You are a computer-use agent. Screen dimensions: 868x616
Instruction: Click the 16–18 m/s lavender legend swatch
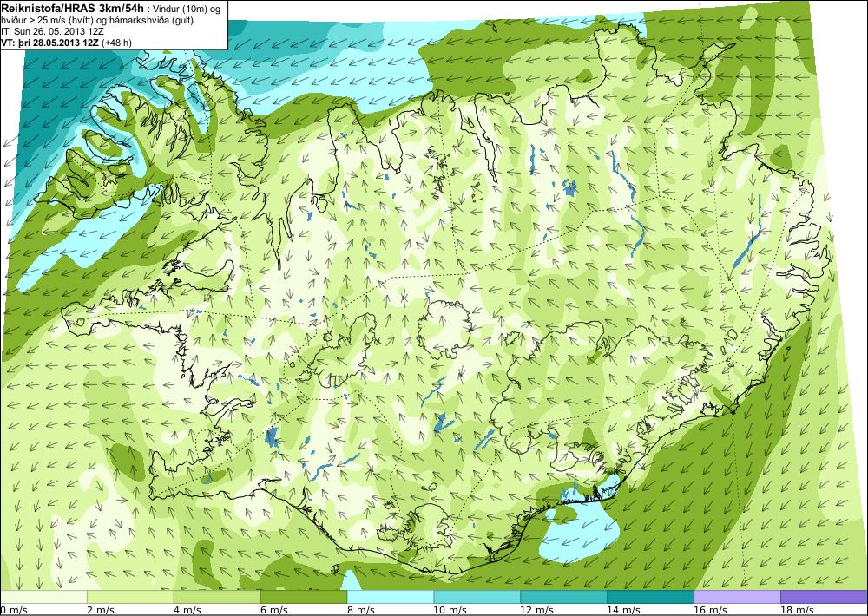[x=737, y=597]
